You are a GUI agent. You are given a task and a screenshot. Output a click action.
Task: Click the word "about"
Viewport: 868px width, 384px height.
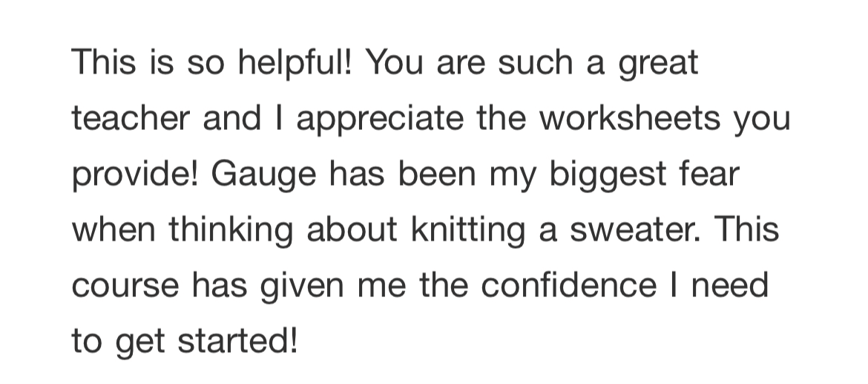[x=352, y=230]
